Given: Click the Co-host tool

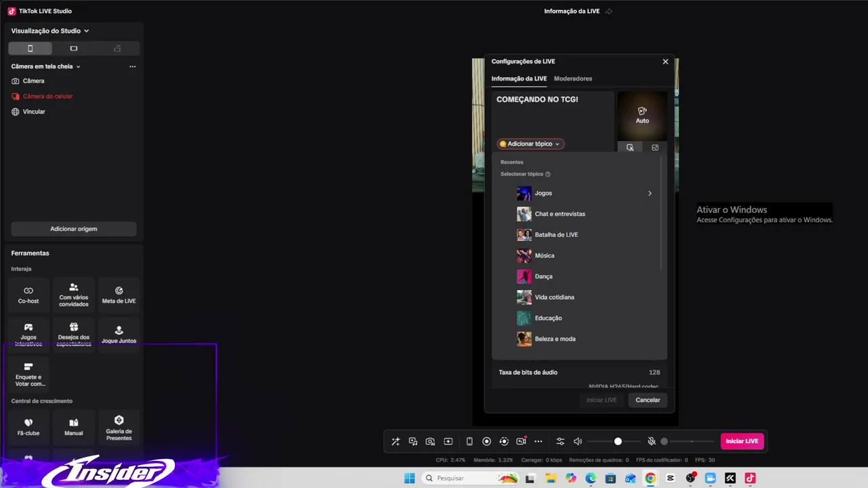Looking at the screenshot, I should [28, 295].
